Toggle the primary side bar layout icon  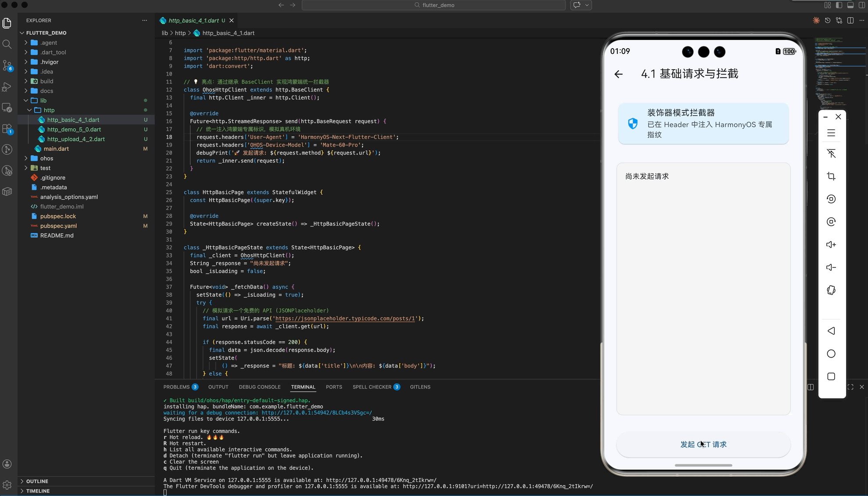click(839, 5)
